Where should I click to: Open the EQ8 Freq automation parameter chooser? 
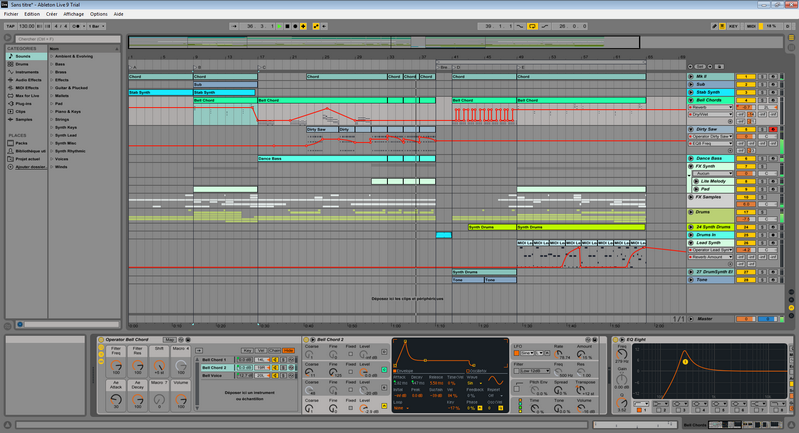click(x=710, y=144)
